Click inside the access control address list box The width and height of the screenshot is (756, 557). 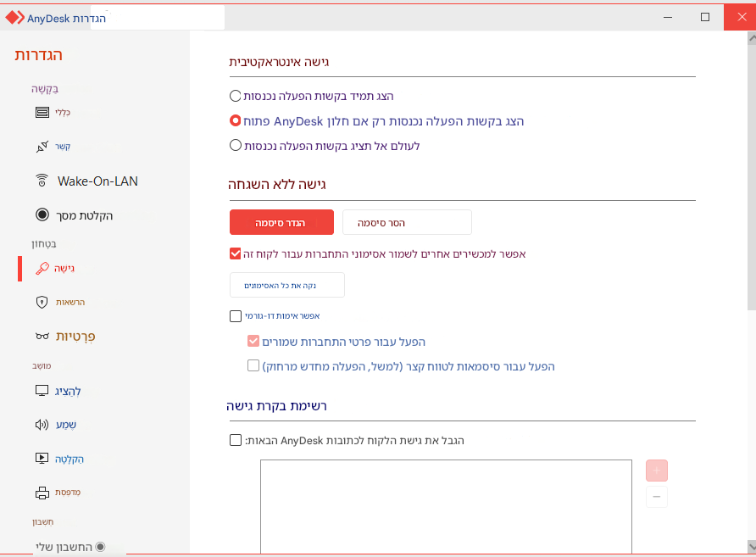click(446, 506)
